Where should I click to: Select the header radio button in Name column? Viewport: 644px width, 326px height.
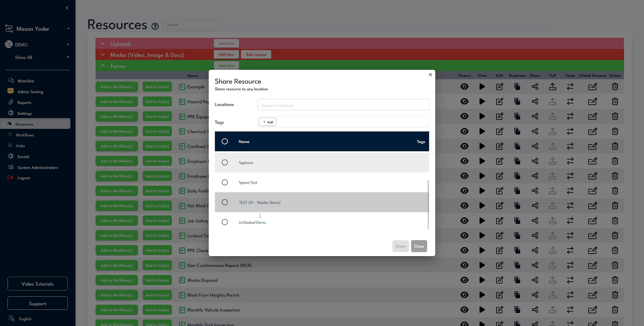(x=225, y=141)
